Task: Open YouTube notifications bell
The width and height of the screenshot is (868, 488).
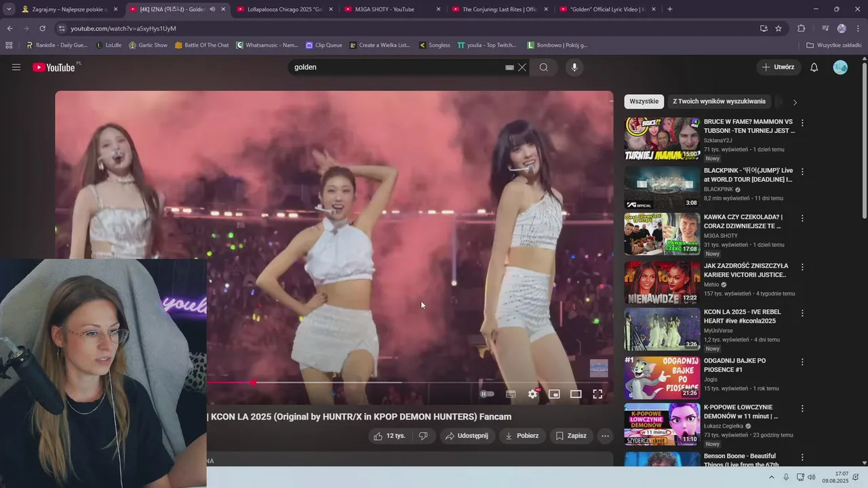Action: tap(814, 67)
